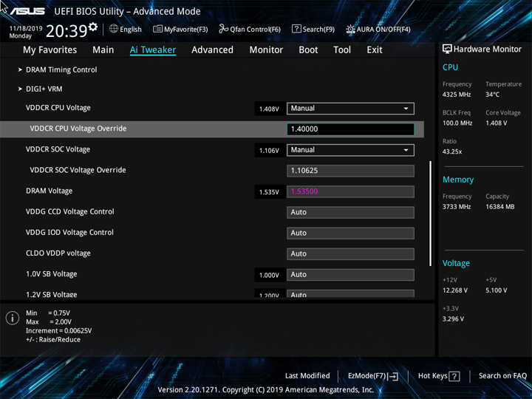Image resolution: width=532 pixels, height=399 pixels.
Task: Click CPU Temperature 34°C reading
Action: pyautogui.click(x=492, y=95)
